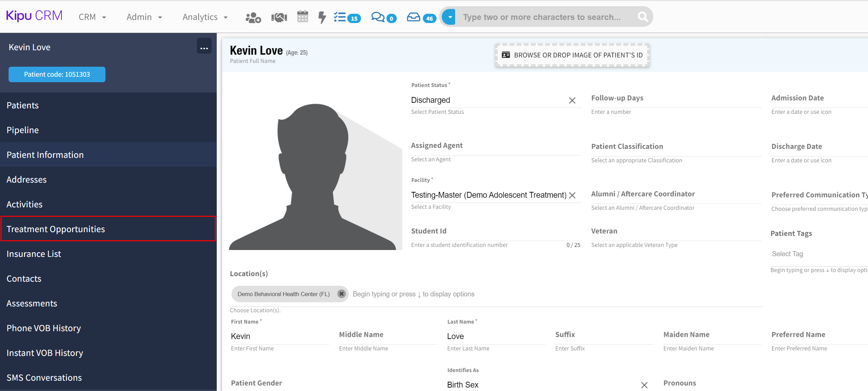Open the inbox icon with badge 46
The width and height of the screenshot is (868, 391).
[x=414, y=17]
